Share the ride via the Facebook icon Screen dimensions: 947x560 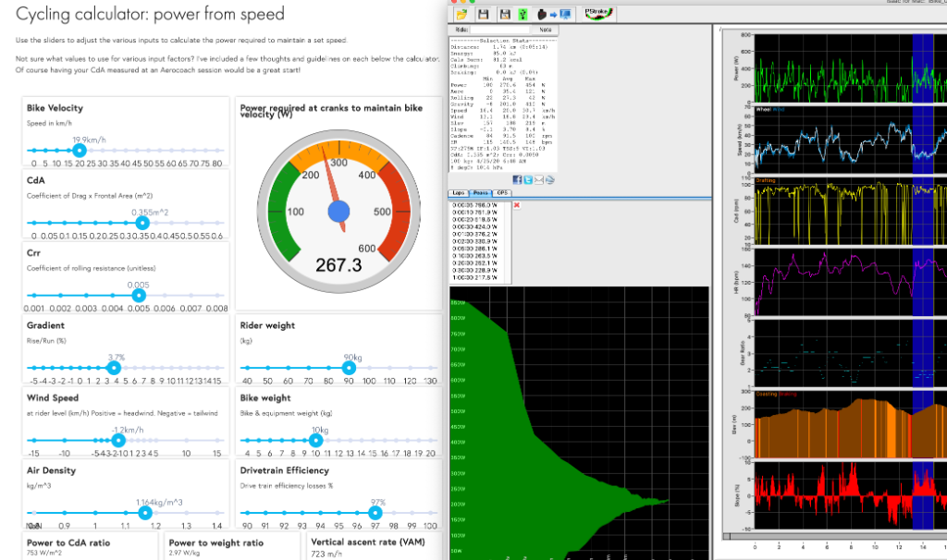point(517,179)
